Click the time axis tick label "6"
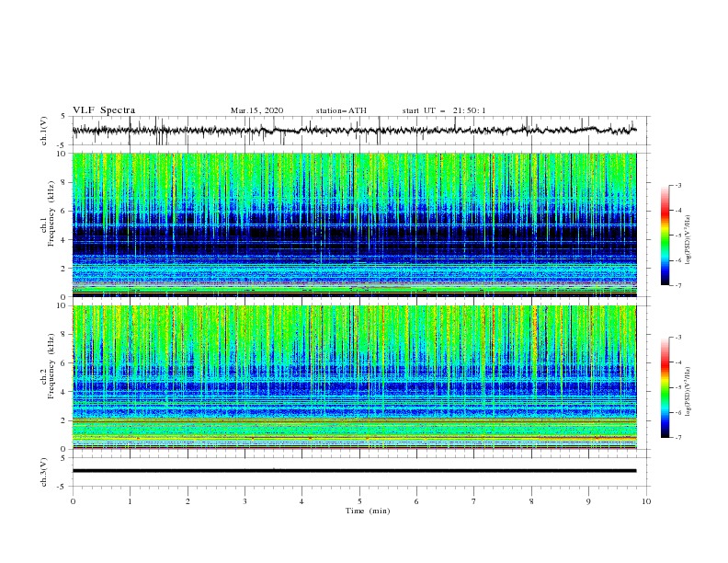 [x=416, y=501]
